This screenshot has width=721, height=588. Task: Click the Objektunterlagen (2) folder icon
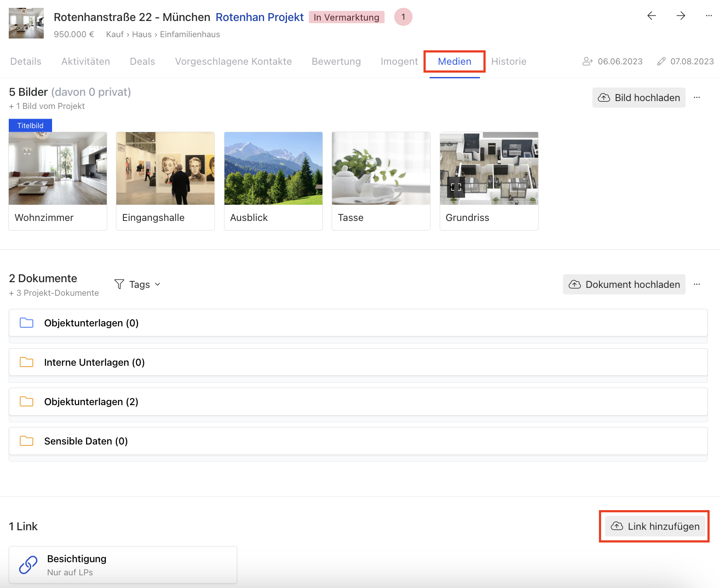click(x=27, y=402)
